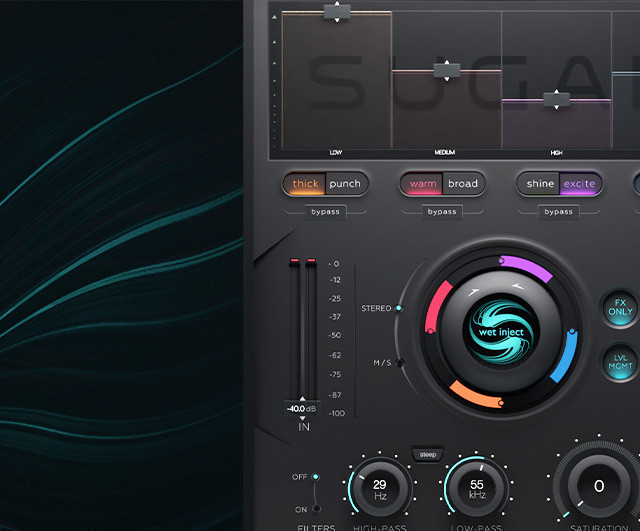Select STEREO processing mode
The height and width of the screenshot is (531, 640).
point(399,308)
